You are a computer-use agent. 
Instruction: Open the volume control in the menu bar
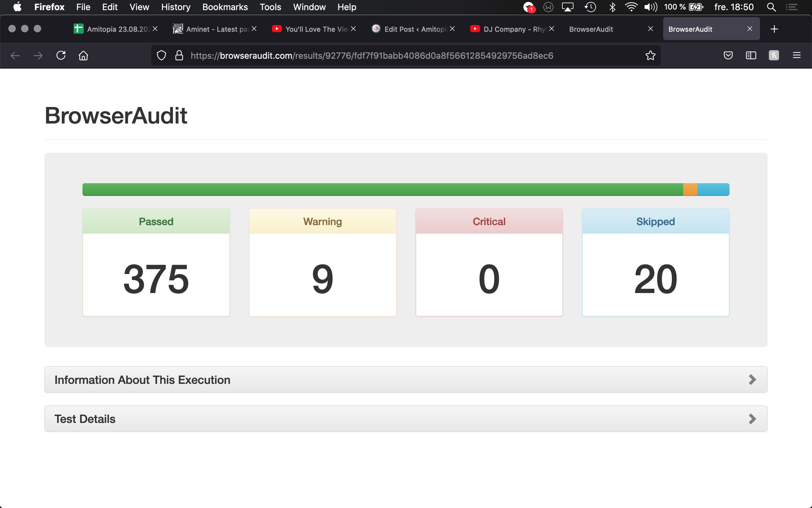click(x=651, y=7)
